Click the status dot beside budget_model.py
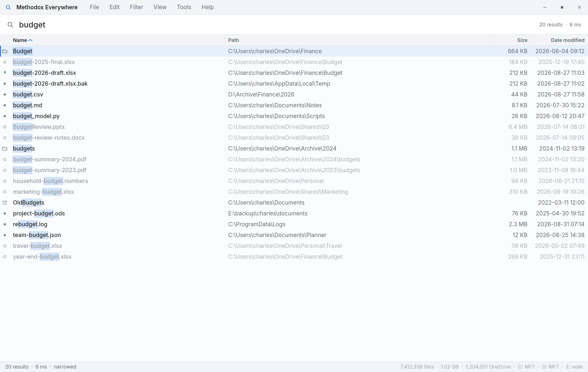The height and width of the screenshot is (372, 588). (x=5, y=116)
